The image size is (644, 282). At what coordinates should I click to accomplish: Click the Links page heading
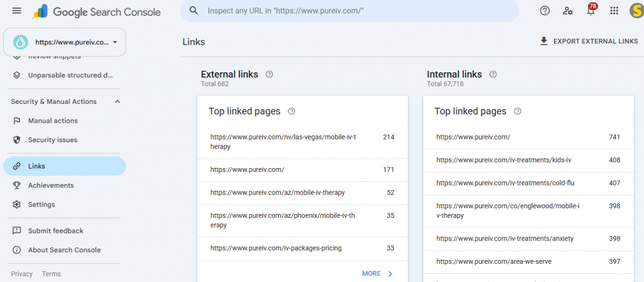point(194,42)
